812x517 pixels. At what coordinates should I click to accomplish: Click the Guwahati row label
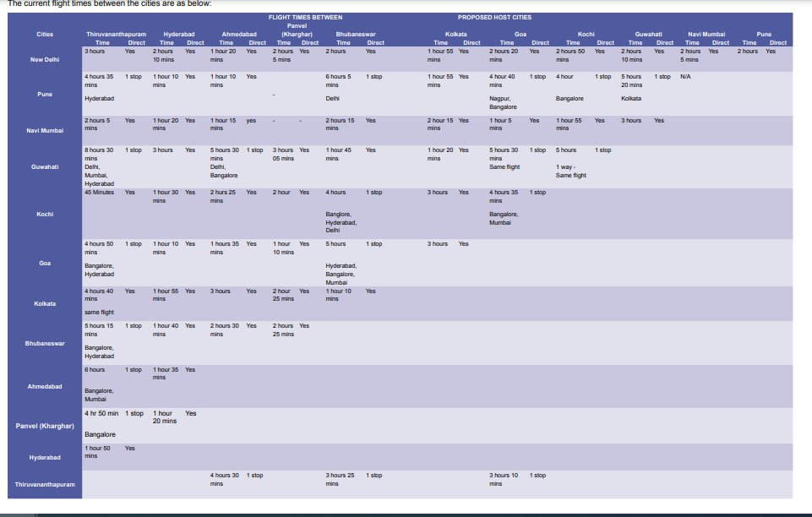click(x=45, y=166)
